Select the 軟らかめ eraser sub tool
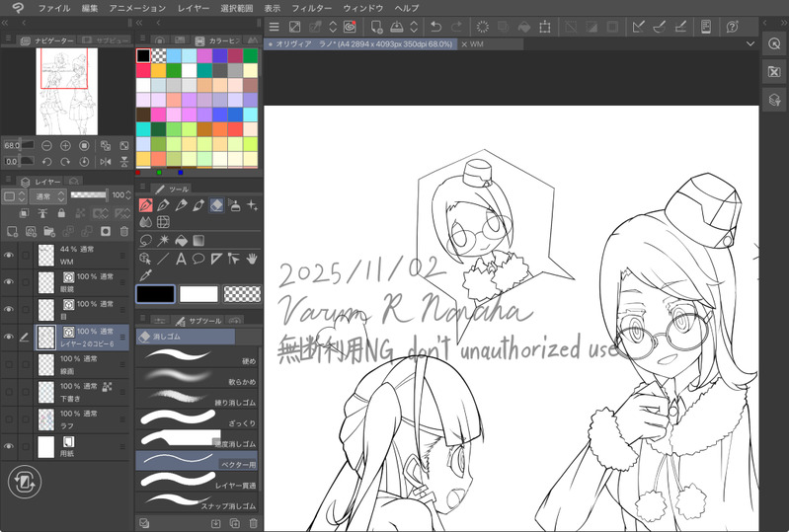 [x=197, y=377]
